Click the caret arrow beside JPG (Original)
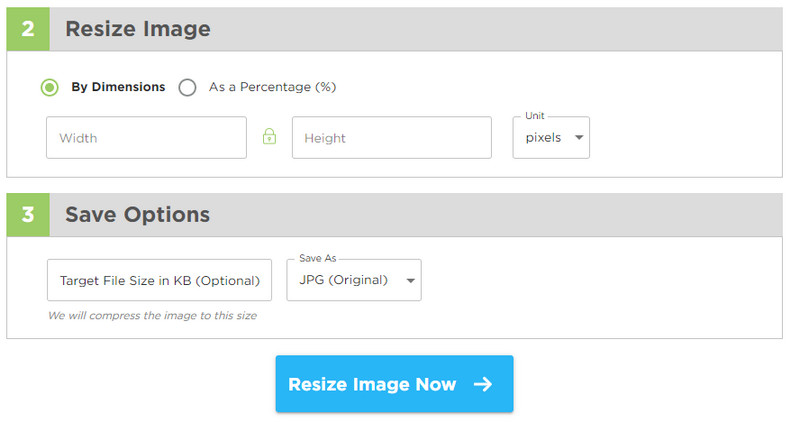The width and height of the screenshot is (800, 423). (x=410, y=280)
